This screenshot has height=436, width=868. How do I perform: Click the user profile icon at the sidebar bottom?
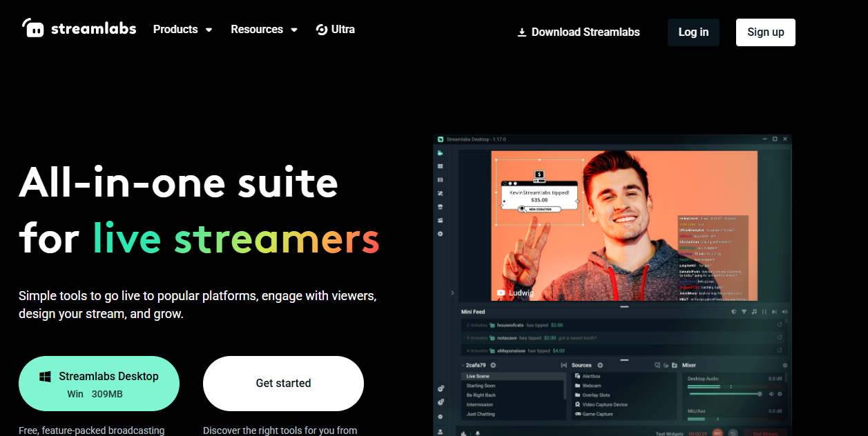[441, 432]
